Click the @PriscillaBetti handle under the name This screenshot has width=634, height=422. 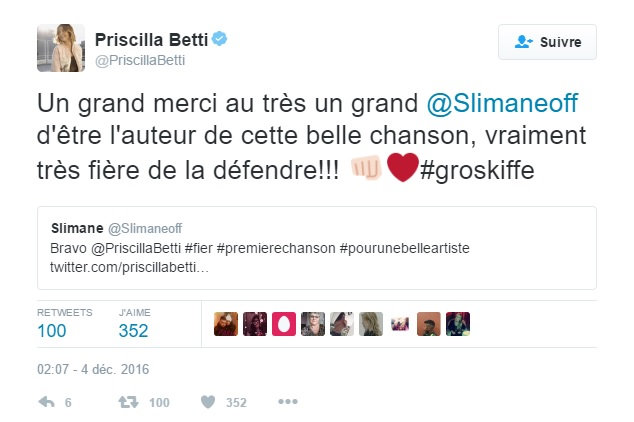point(140,60)
